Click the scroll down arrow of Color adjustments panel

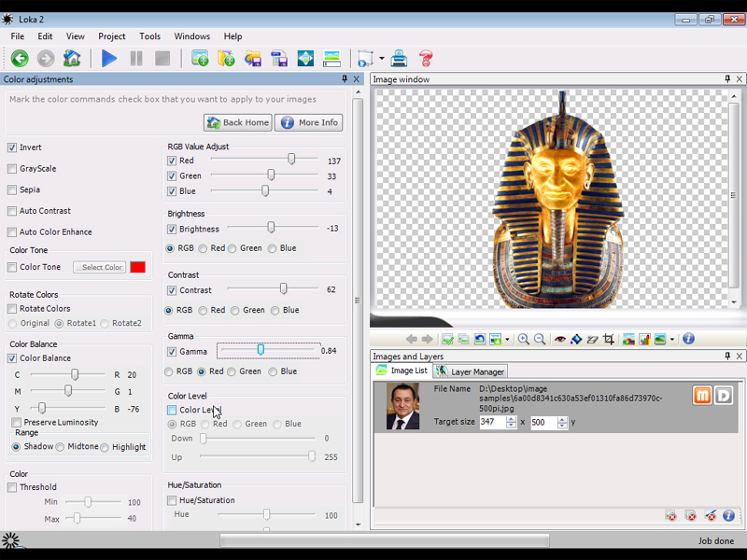click(x=358, y=525)
